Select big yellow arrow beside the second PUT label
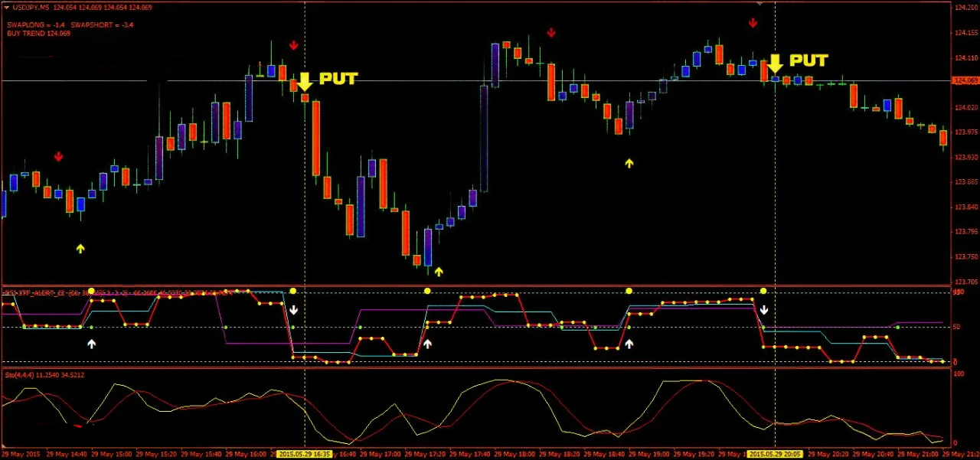Viewport: 980px width, 460px height. click(775, 63)
